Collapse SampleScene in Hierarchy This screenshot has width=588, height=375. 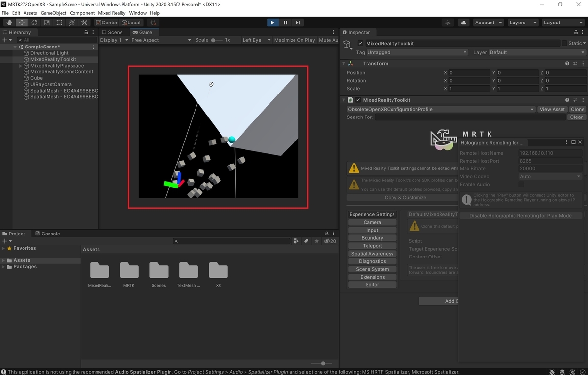pos(15,47)
